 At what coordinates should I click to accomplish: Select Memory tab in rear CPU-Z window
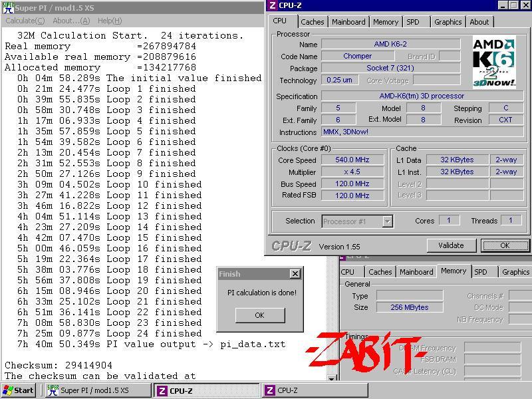coord(454,271)
